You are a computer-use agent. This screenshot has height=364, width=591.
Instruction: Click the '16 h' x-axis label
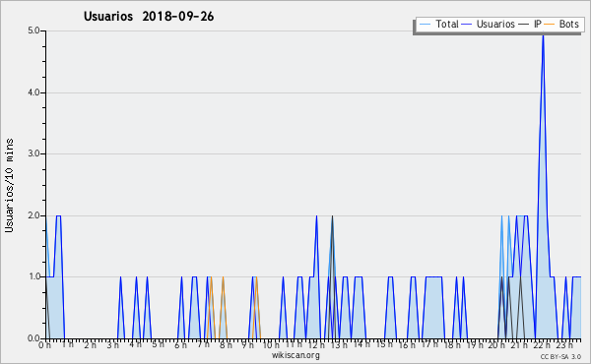(407, 345)
